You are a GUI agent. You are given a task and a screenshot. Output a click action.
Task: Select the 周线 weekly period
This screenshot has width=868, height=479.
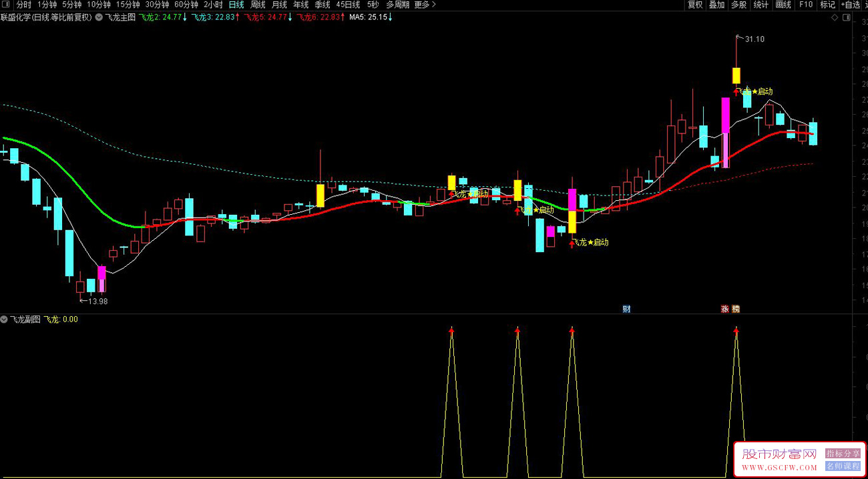click(258, 5)
